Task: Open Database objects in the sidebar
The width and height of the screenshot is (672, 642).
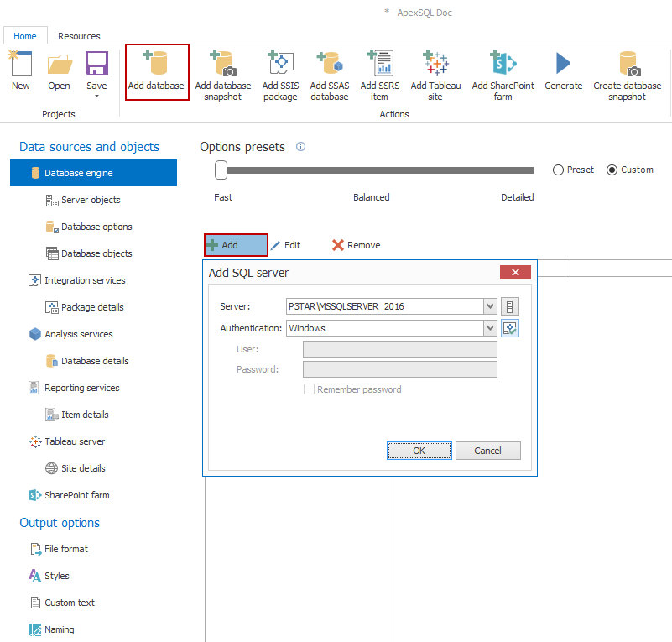Action: click(x=96, y=253)
